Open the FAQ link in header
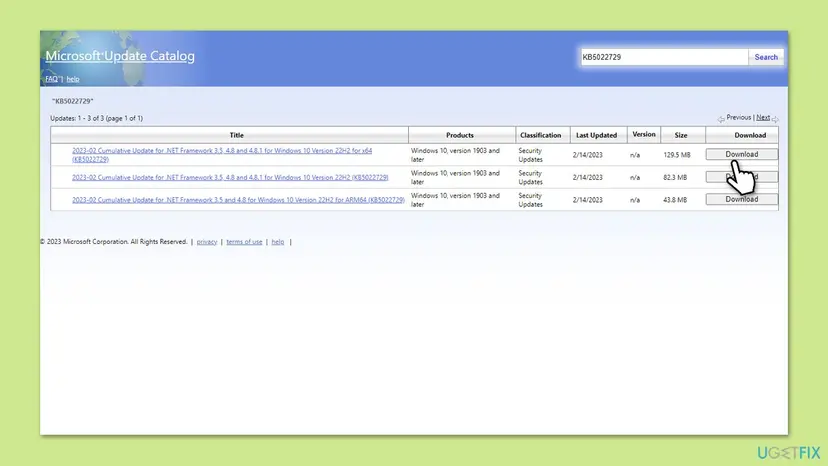The image size is (828, 466). click(x=51, y=79)
